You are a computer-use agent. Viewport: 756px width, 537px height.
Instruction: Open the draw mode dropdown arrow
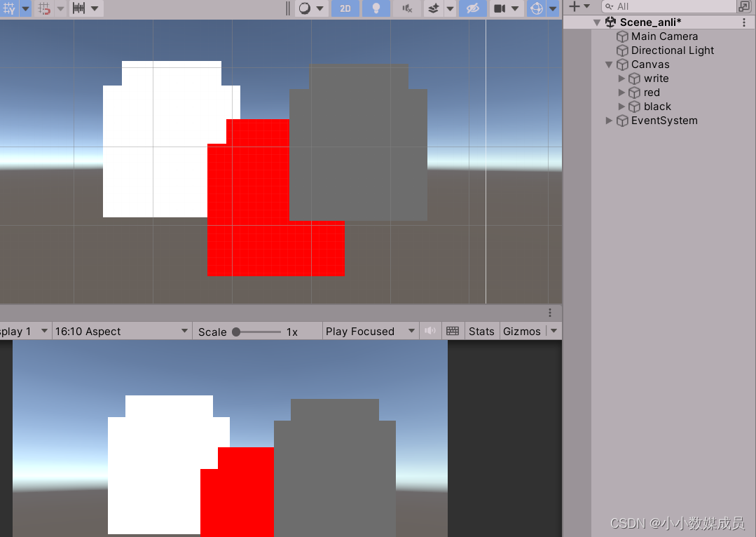319,8
